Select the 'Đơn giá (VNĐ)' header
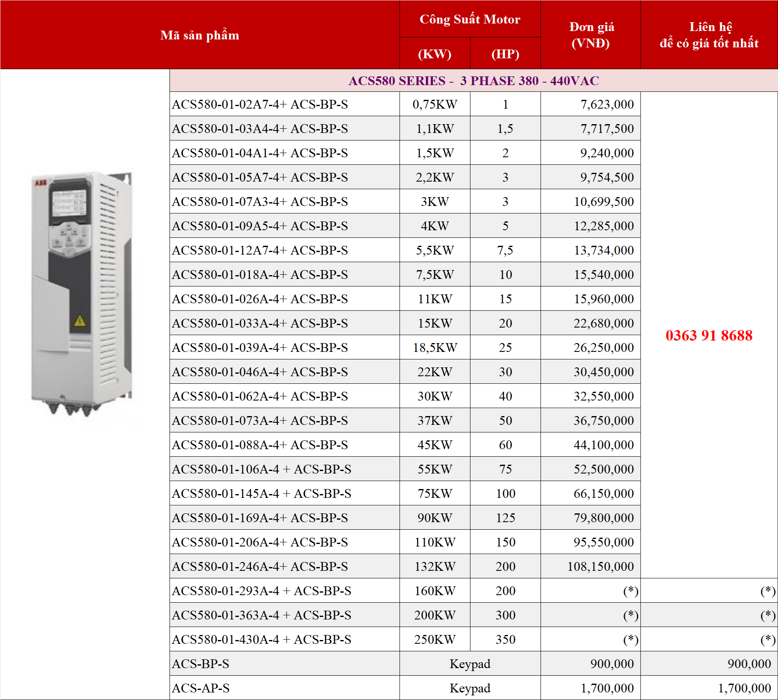778x700 pixels. coord(591,35)
